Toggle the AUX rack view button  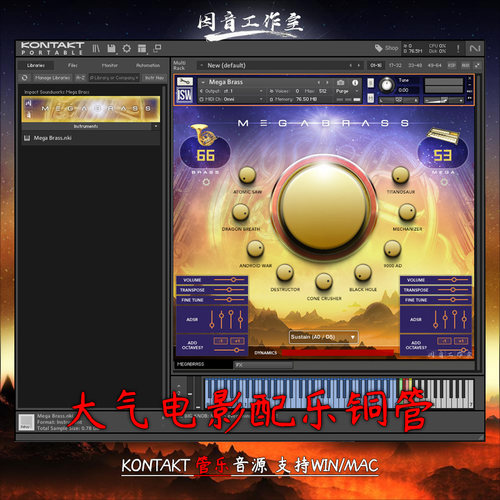tap(466, 65)
